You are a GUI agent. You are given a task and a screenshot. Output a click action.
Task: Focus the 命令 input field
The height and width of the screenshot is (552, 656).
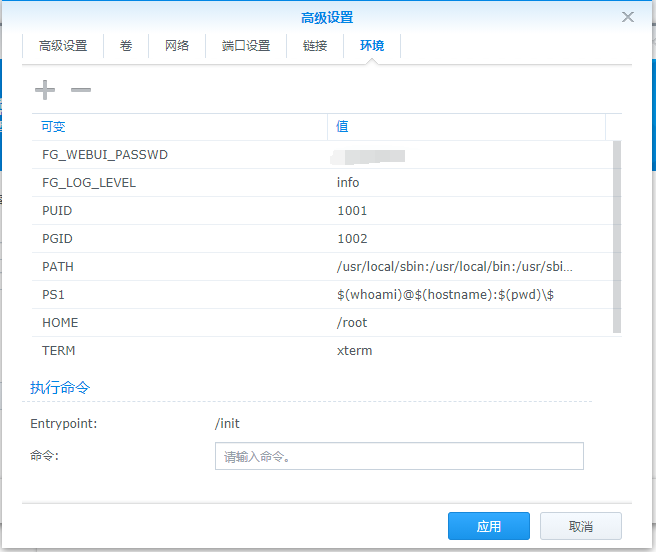tap(399, 457)
